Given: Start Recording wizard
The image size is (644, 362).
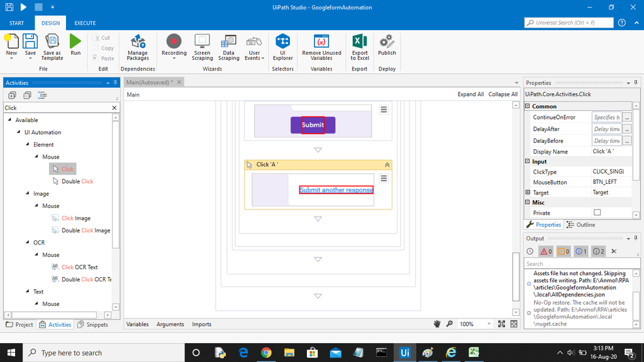Looking at the screenshot, I should (x=174, y=47).
